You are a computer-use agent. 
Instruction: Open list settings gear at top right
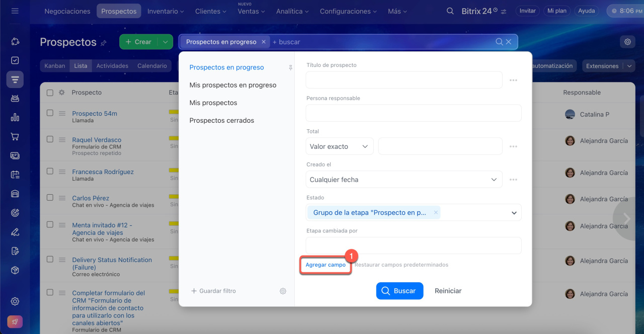click(628, 42)
